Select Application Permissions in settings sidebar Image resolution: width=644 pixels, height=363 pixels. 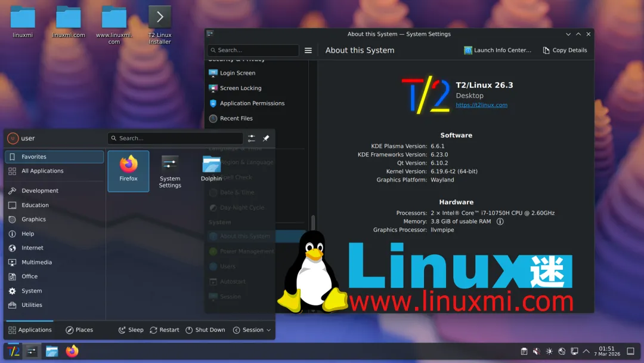(256, 103)
